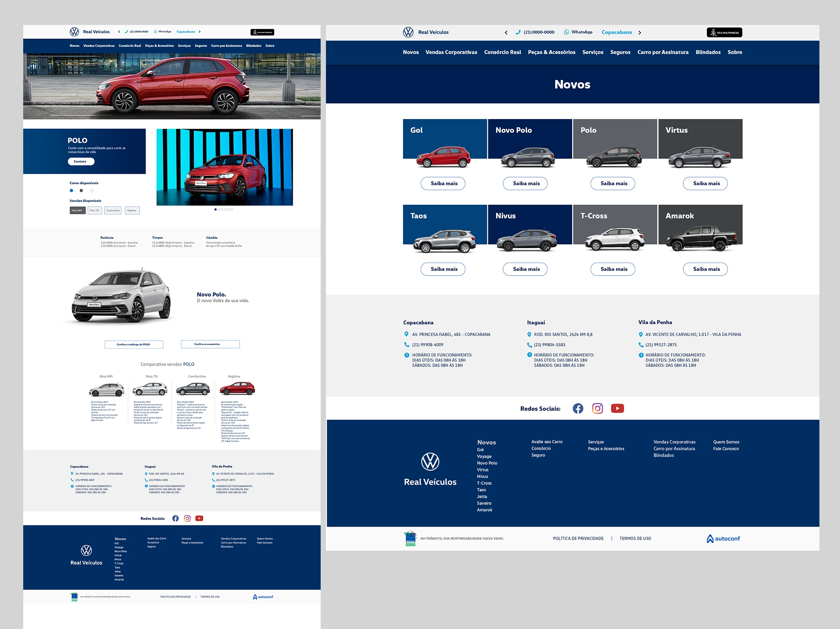Choose the white color swatch under Cores disponíveis
Screen dimensions: 840x629
92,191
